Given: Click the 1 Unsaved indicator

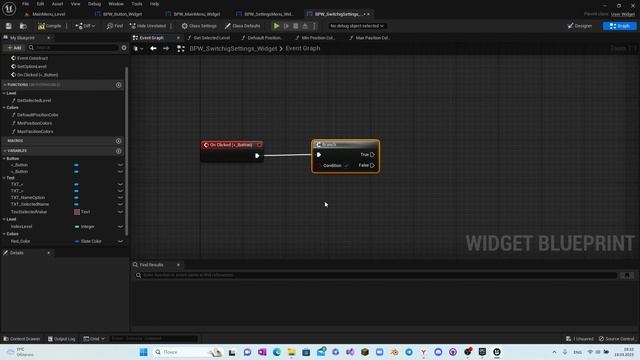Looking at the screenshot, I should click(x=580, y=339).
